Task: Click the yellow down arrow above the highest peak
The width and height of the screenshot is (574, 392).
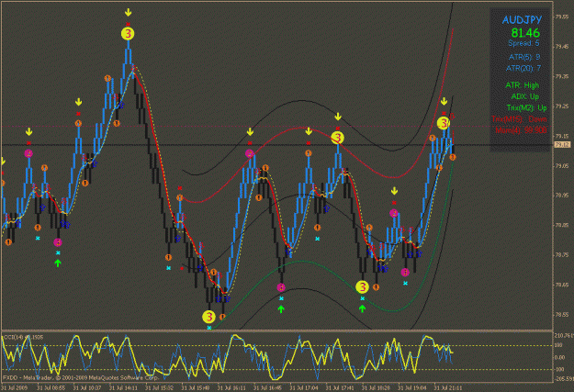Action: (x=128, y=13)
